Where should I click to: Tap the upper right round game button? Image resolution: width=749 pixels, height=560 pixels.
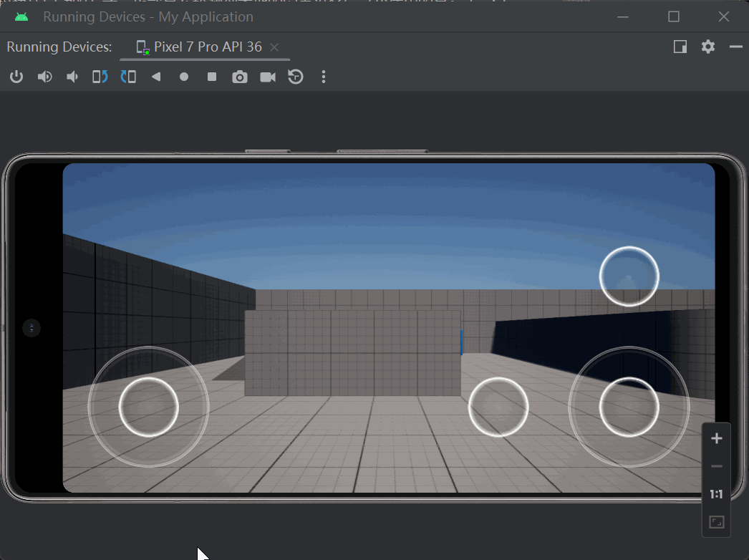tap(629, 276)
